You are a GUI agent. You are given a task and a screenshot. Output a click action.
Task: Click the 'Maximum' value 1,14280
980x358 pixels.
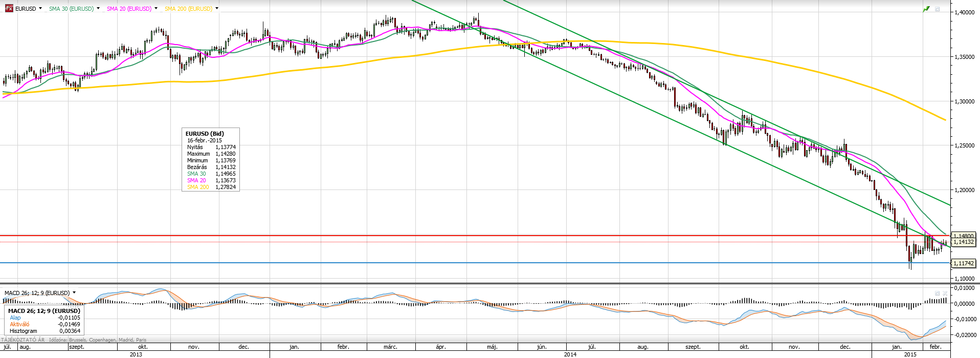pyautogui.click(x=226, y=154)
